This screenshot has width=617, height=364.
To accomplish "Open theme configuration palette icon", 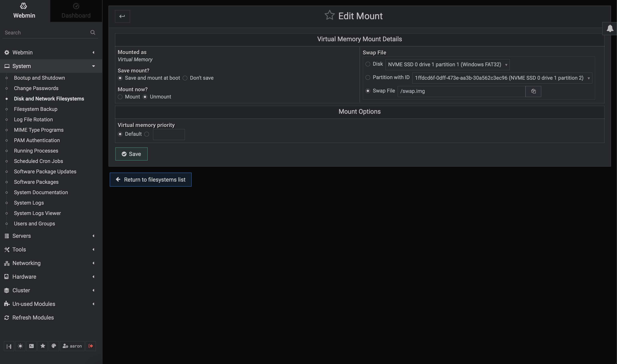I will click(x=54, y=346).
